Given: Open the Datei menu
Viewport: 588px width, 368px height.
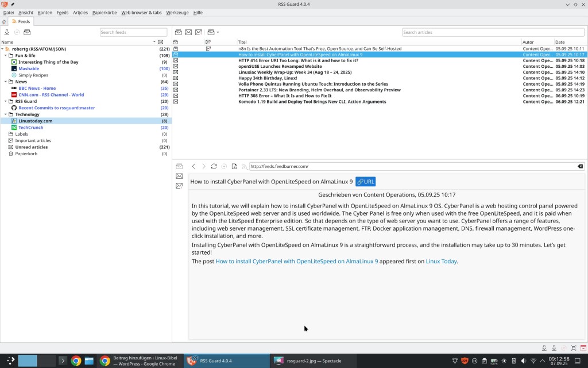Looking at the screenshot, I should 8,13.
